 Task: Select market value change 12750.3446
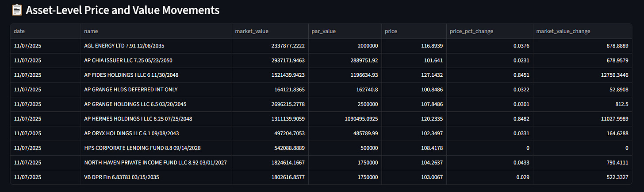[583, 75]
